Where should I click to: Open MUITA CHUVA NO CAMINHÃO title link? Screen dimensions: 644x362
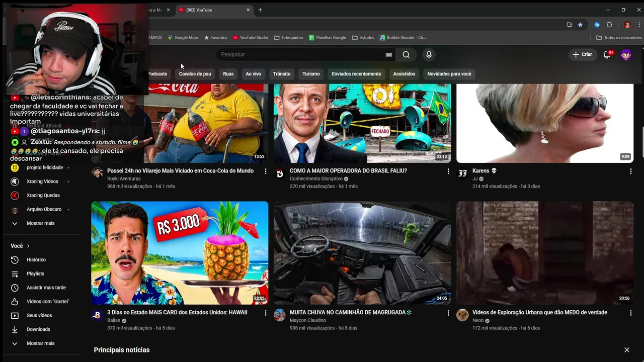351,312
